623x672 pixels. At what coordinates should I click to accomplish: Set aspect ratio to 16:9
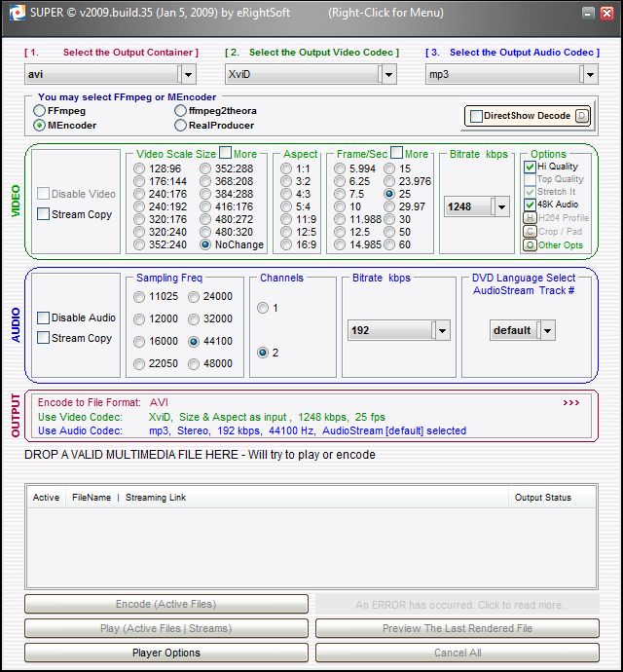286,244
